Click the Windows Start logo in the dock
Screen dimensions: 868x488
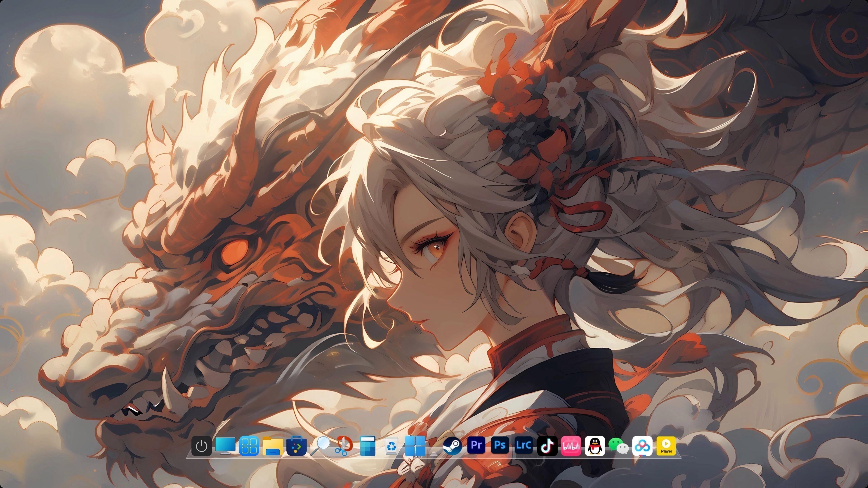coord(415,446)
